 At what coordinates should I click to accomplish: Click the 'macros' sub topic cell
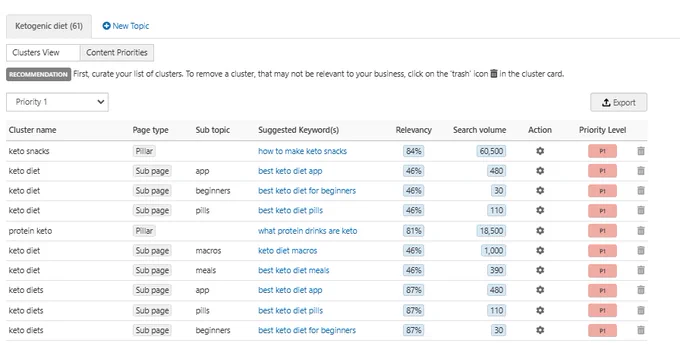point(208,250)
